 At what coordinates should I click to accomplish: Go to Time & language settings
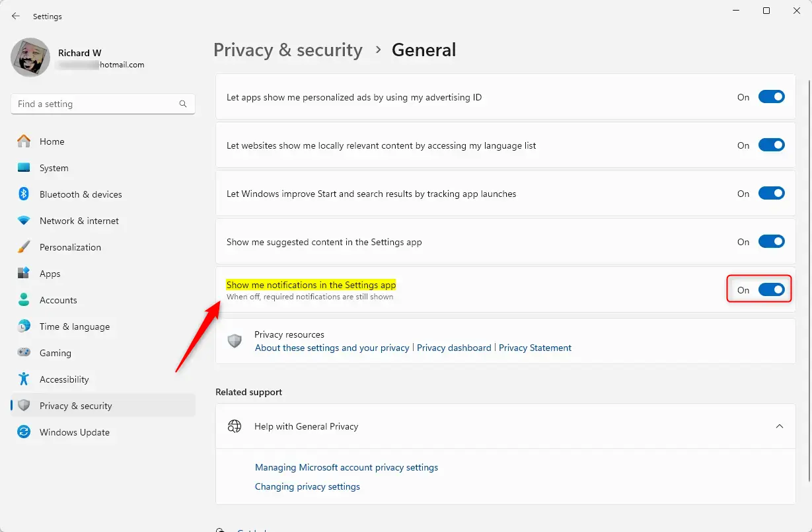click(x=74, y=326)
